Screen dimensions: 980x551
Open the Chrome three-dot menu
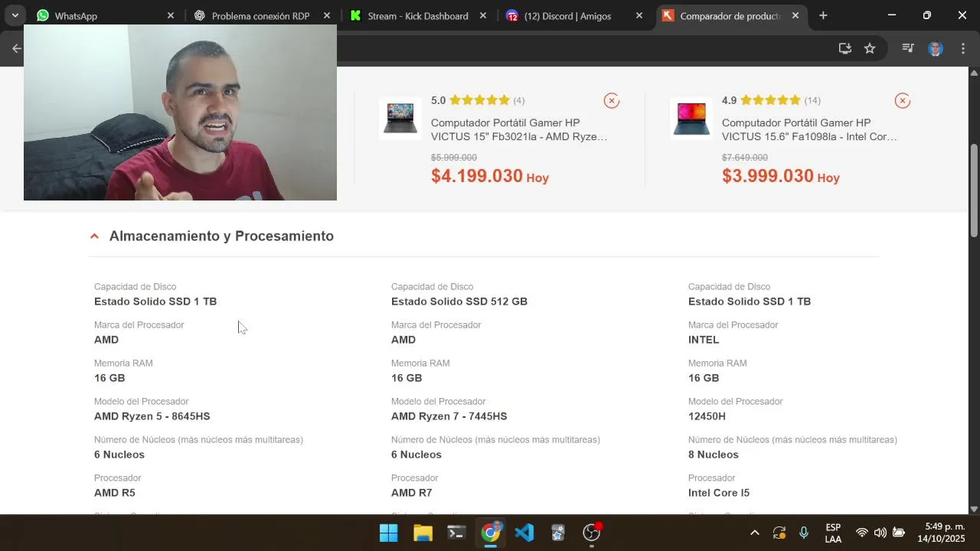tap(963, 48)
